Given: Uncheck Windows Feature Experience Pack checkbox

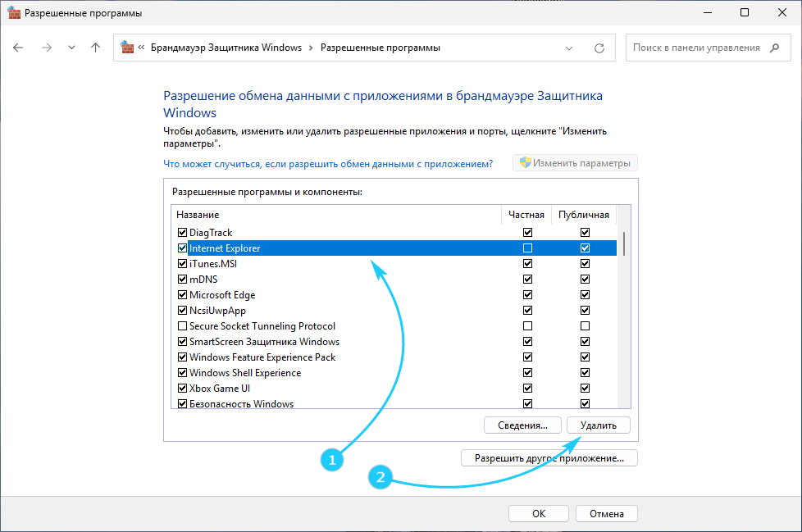Looking at the screenshot, I should (x=182, y=357).
